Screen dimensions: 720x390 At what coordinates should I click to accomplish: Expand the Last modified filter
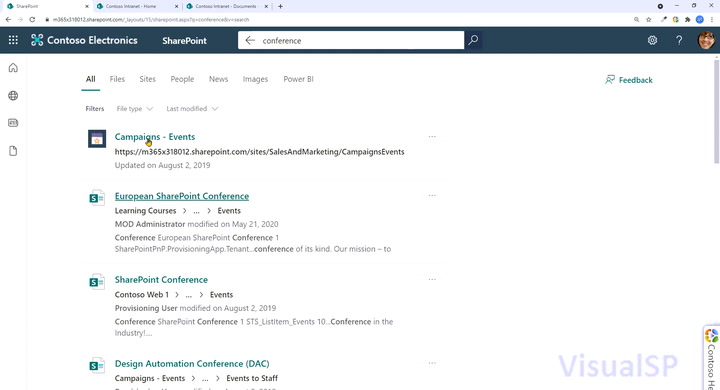pyautogui.click(x=192, y=109)
